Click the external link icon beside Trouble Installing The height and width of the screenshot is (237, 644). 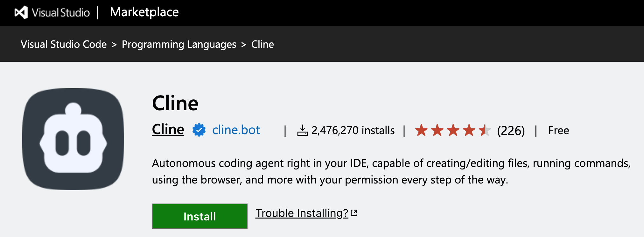pos(354,213)
